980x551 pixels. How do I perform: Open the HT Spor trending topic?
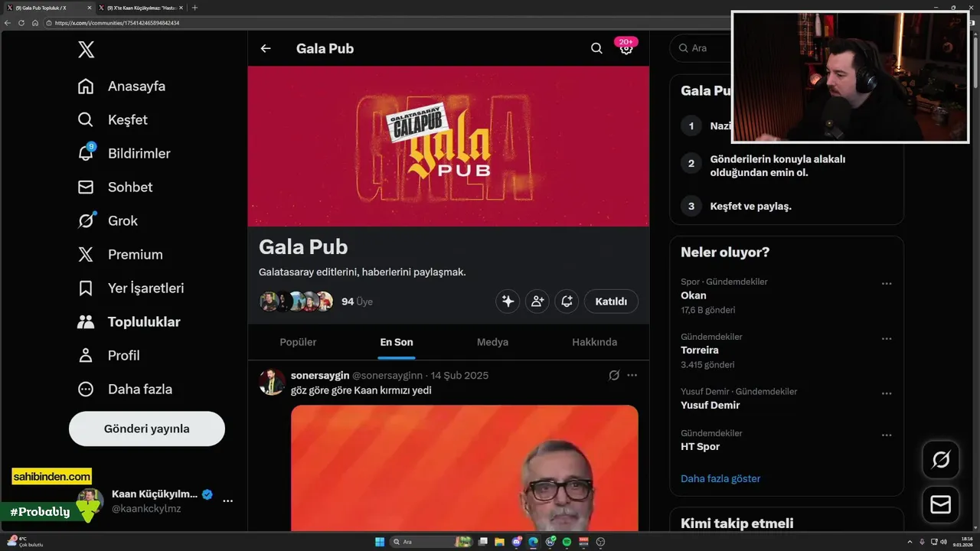701,447
